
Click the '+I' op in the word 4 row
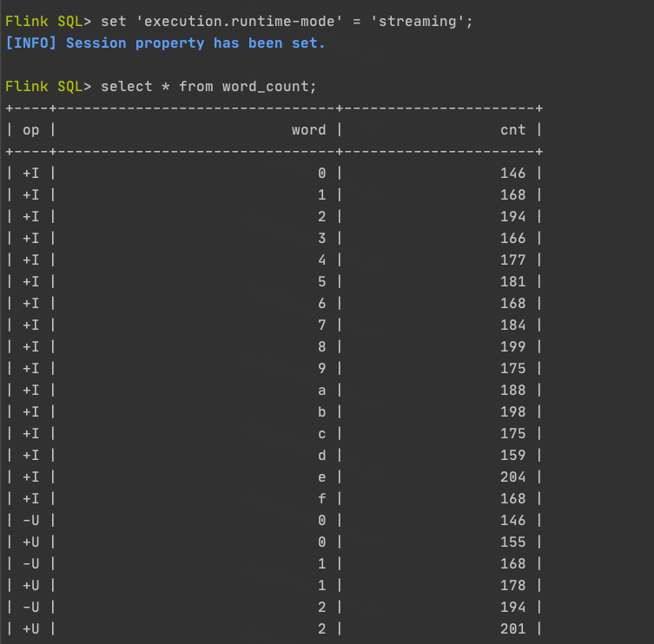(31, 260)
